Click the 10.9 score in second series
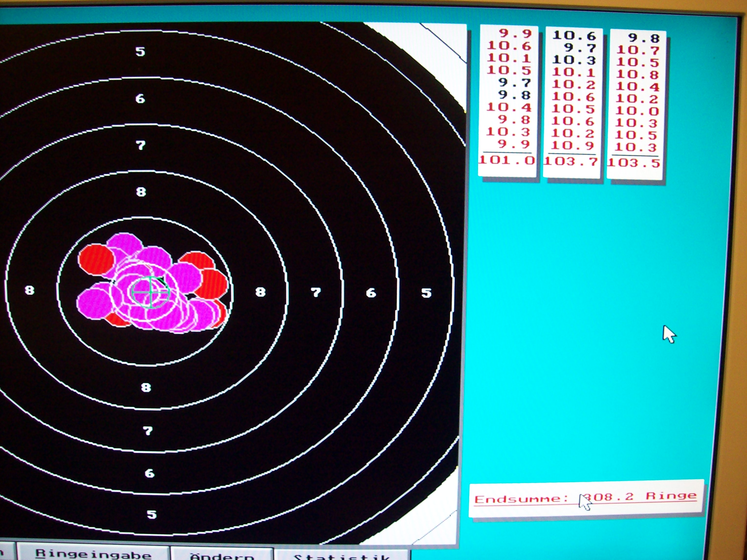The height and width of the screenshot is (560, 747). click(573, 145)
